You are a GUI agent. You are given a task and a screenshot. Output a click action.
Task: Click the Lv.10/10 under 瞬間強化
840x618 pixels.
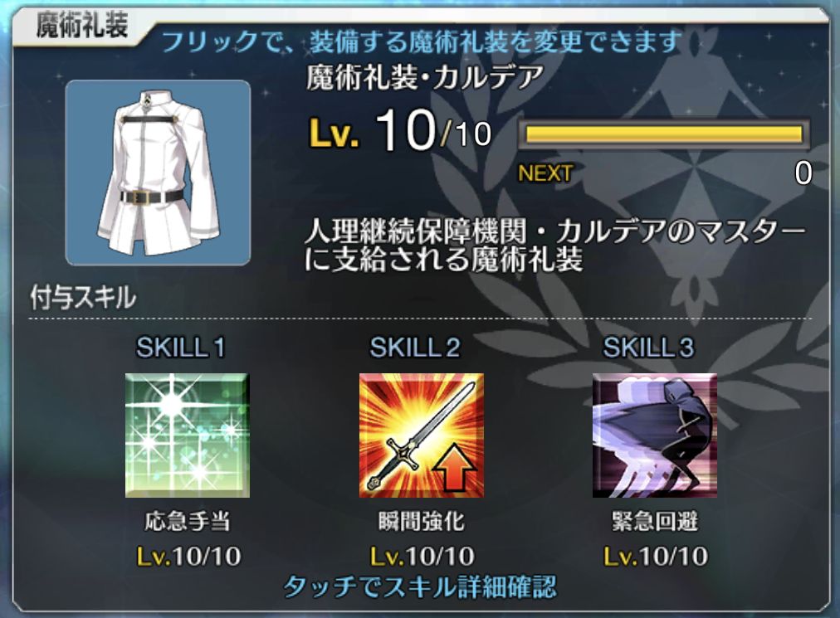pyautogui.click(x=422, y=557)
